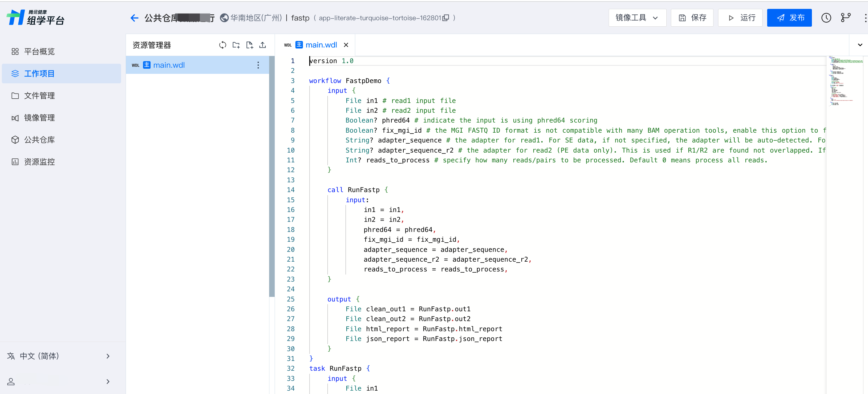Image resolution: width=868 pixels, height=394 pixels.
Task: Click the 发布 publish button
Action: [789, 18]
